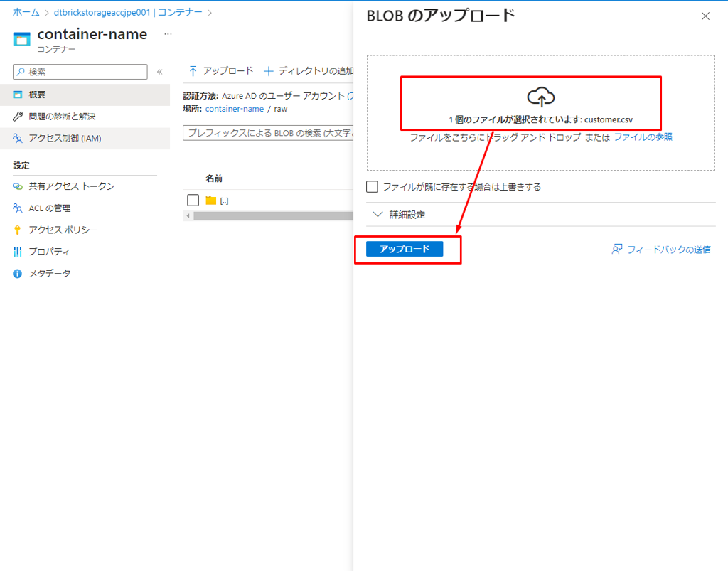
Task: Click the key icon for アクセス ポリシー
Action: click(x=18, y=230)
